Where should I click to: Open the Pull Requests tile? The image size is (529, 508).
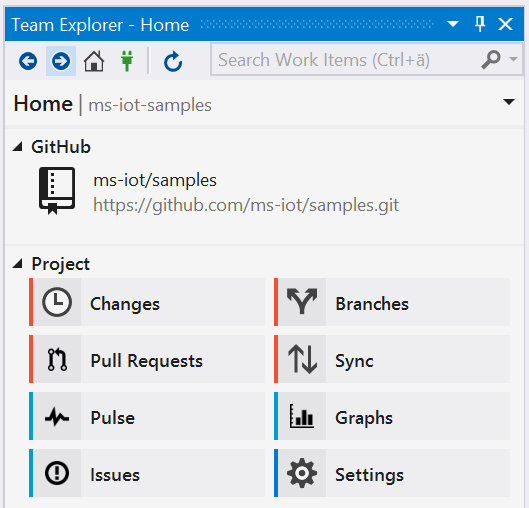[x=147, y=359]
